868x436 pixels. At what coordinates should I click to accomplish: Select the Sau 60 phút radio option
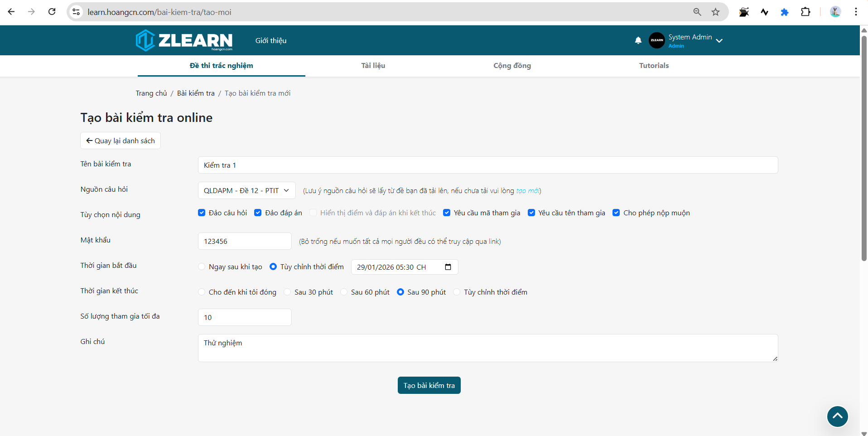tap(344, 292)
